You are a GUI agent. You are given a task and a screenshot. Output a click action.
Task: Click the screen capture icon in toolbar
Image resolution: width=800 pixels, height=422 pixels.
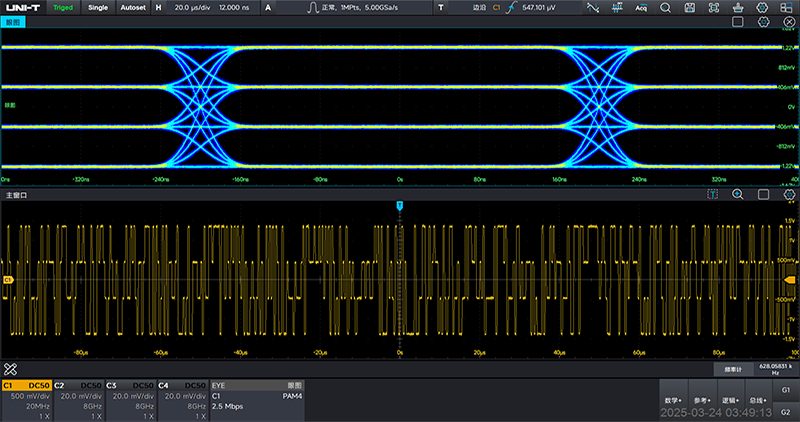(714, 8)
